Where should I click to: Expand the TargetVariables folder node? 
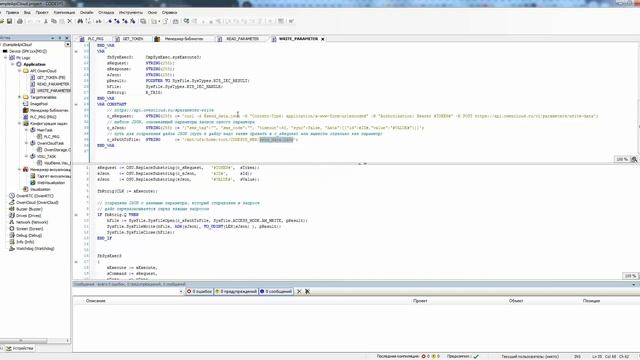pos(20,97)
